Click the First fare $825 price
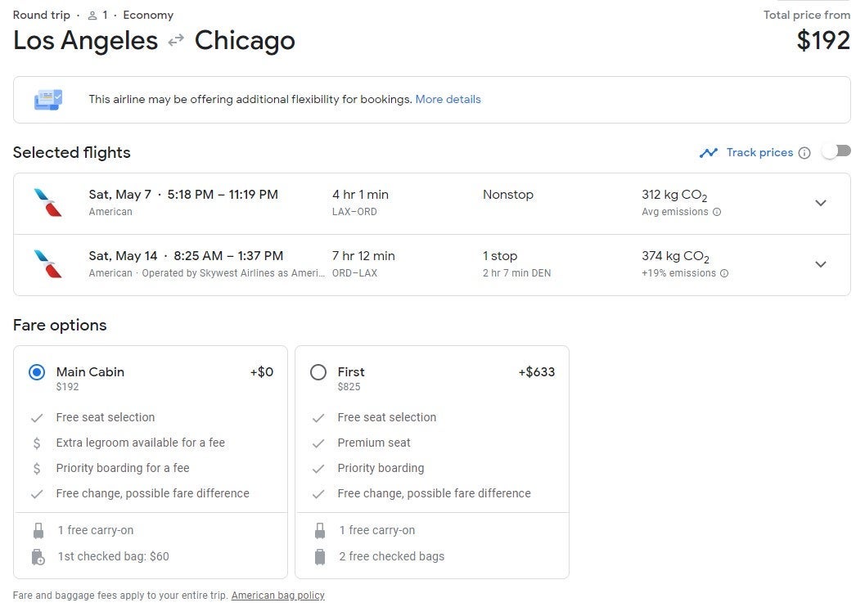Image resolution: width=865 pixels, height=616 pixels. coord(349,387)
